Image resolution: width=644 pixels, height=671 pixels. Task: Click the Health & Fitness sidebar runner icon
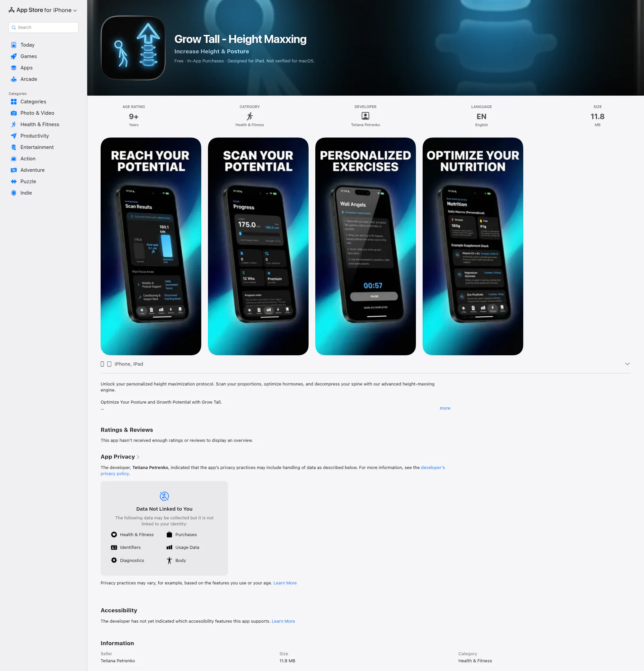[14, 124]
